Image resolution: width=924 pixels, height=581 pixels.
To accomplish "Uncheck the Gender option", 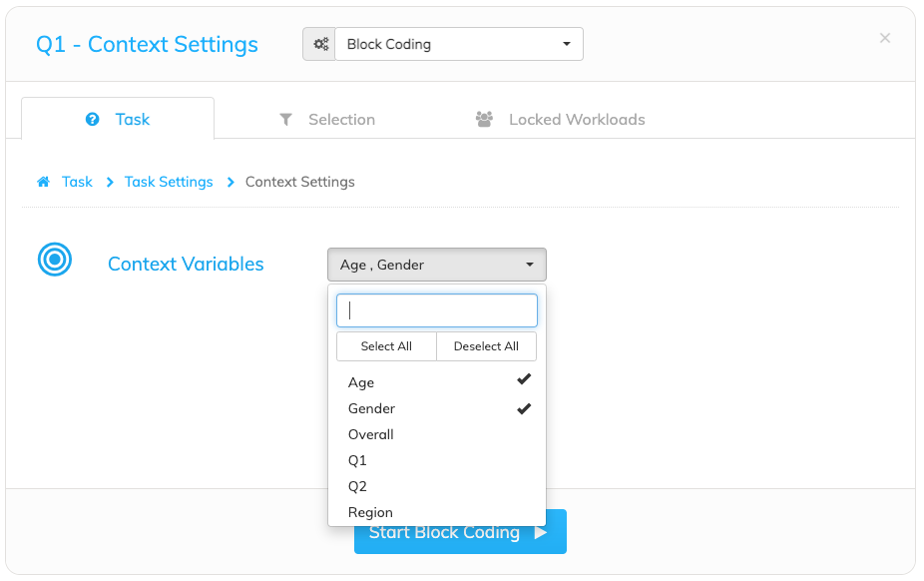I will [437, 408].
